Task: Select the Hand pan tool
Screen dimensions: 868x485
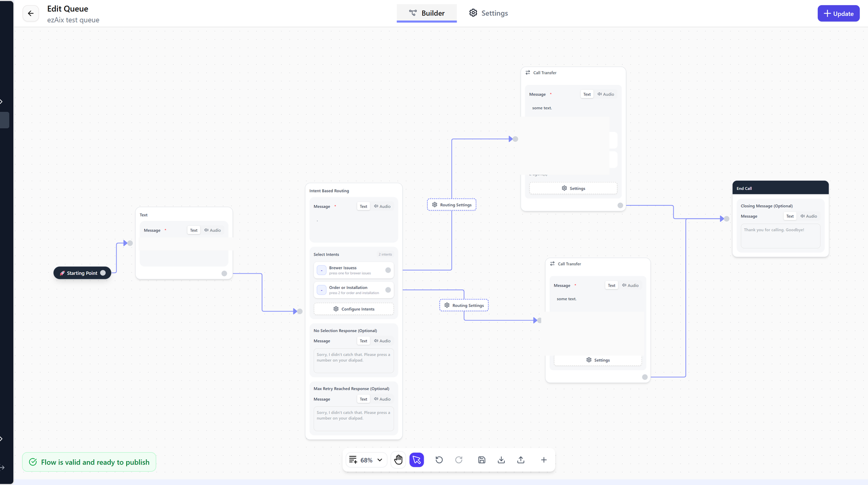Action: click(x=399, y=460)
